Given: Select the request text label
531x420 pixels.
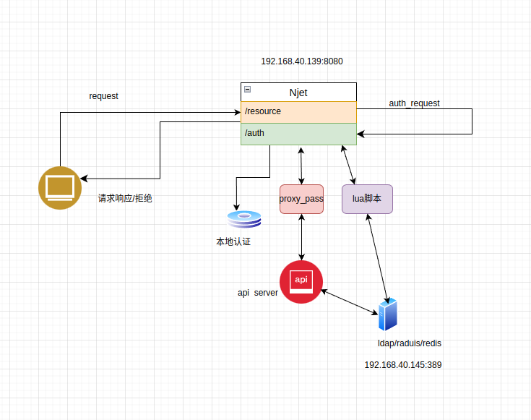Looking at the screenshot, I should point(103,96).
